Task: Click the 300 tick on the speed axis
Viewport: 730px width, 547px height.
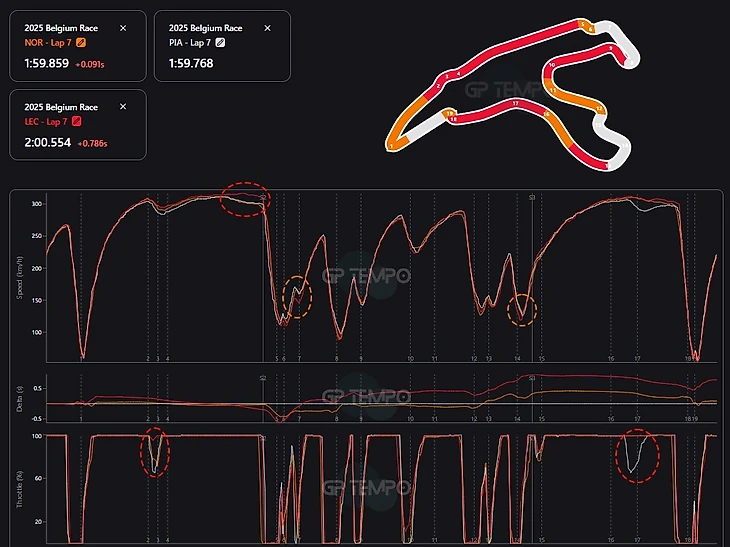Action: 37,204
